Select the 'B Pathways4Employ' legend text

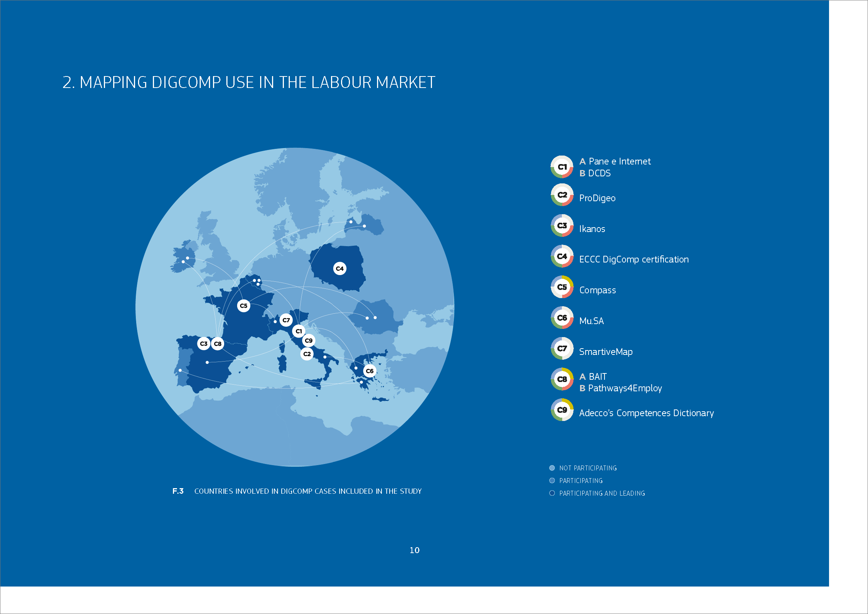[621, 388]
